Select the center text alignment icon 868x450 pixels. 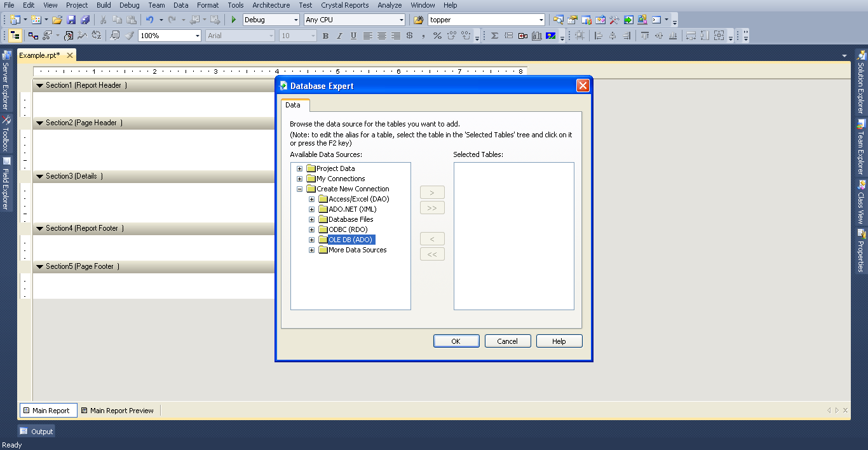tap(382, 36)
